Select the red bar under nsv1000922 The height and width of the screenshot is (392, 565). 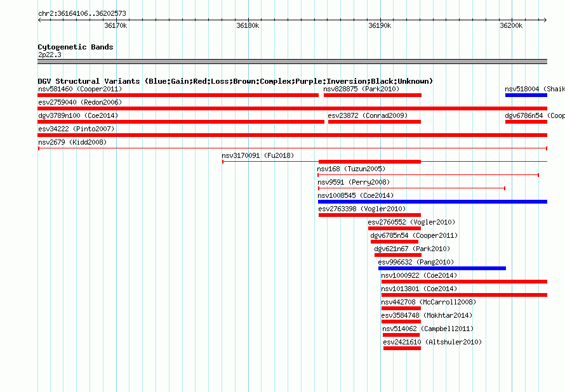coord(465,282)
